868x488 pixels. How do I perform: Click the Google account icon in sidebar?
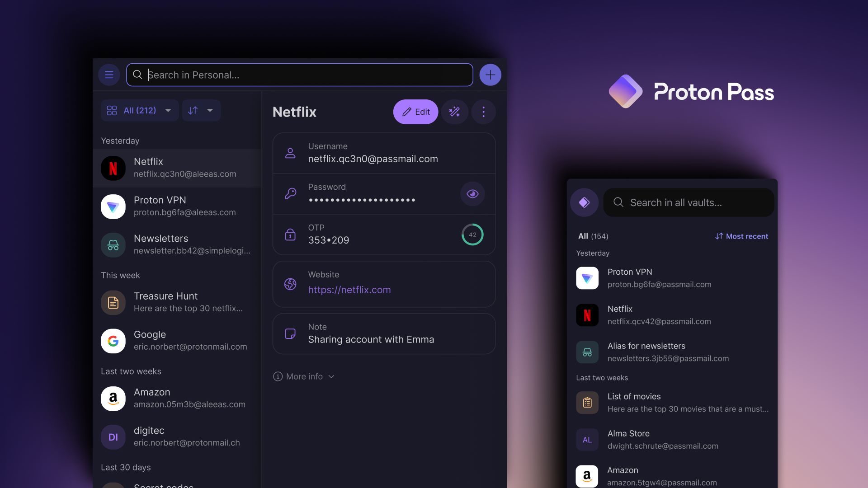tap(113, 341)
